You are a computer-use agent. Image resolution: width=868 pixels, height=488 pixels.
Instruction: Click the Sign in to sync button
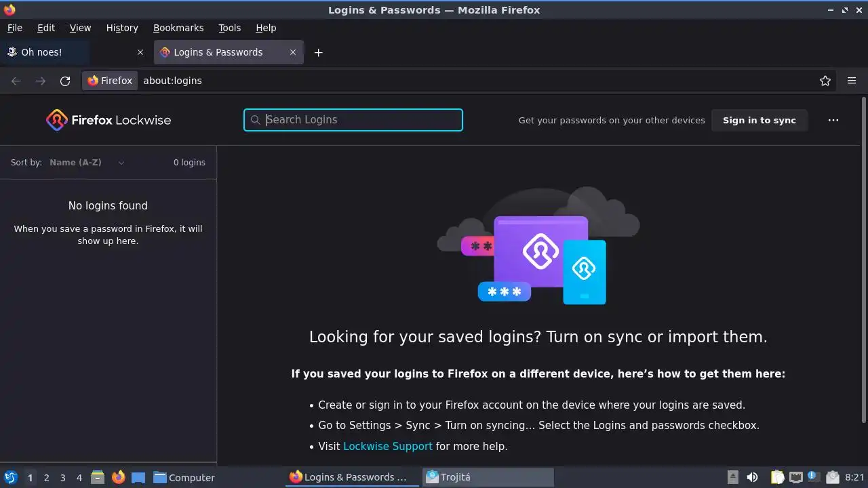[x=759, y=120]
